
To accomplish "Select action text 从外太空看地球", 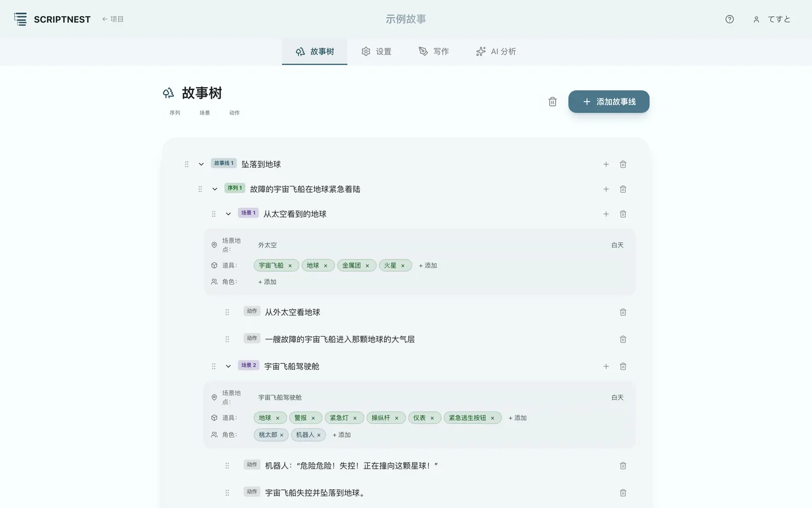I will (292, 312).
